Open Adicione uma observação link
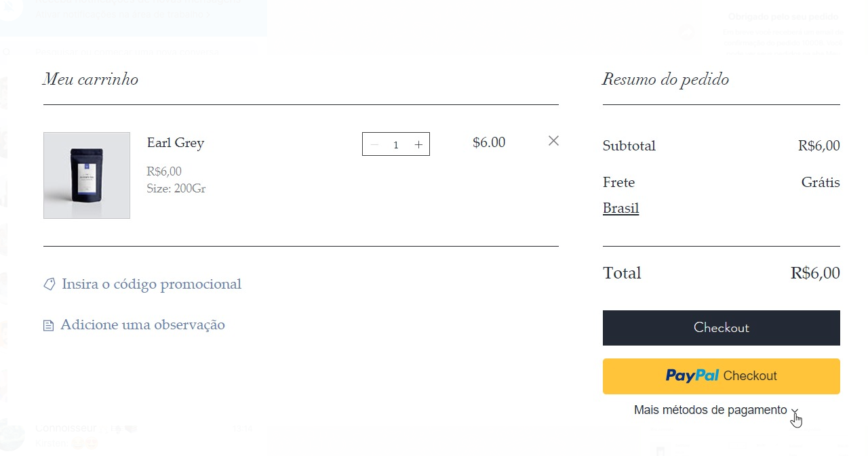Viewport: 868px width, 456px height. 142,325
